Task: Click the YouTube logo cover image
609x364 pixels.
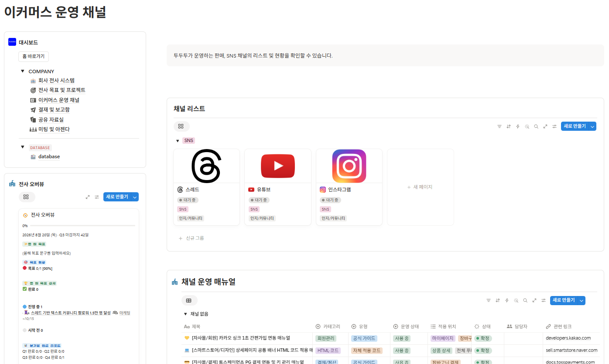Action: click(x=278, y=166)
